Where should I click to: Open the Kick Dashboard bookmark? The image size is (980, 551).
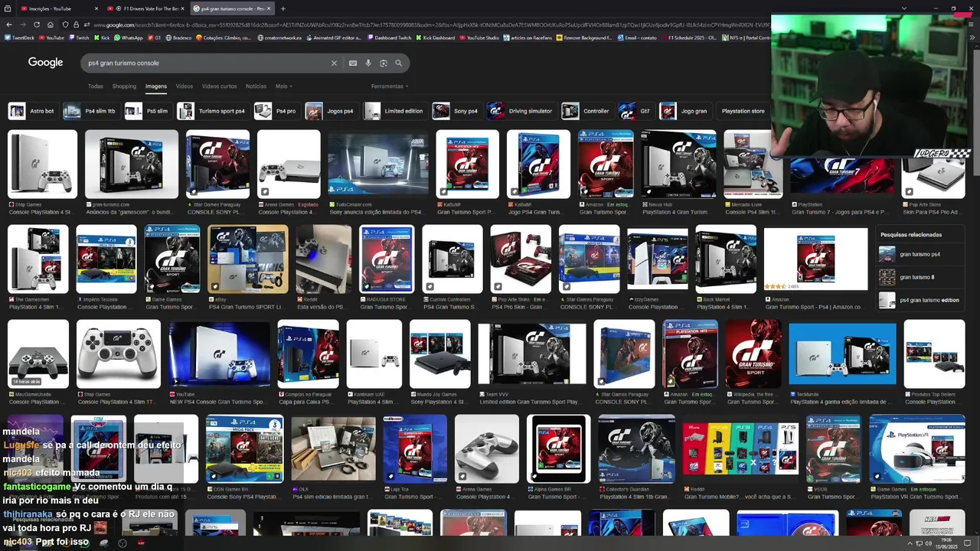[435, 37]
